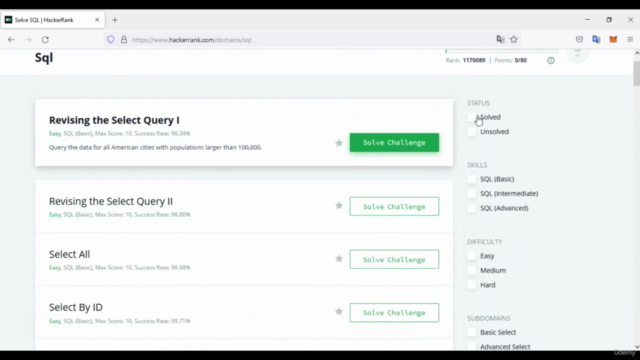The image size is (640, 360).
Task: Click the points progress bar
Action: point(501,51)
